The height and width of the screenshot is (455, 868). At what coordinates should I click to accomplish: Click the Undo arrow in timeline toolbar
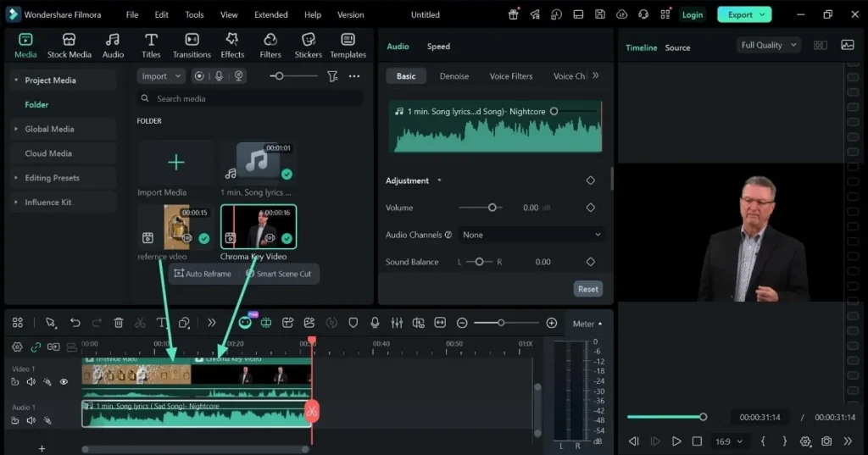75,323
